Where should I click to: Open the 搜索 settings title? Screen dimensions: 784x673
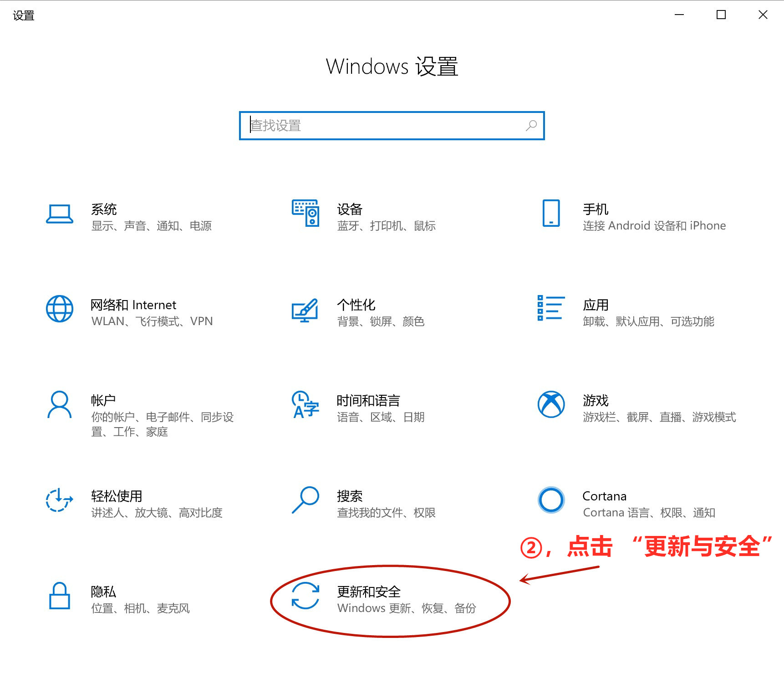point(350,496)
